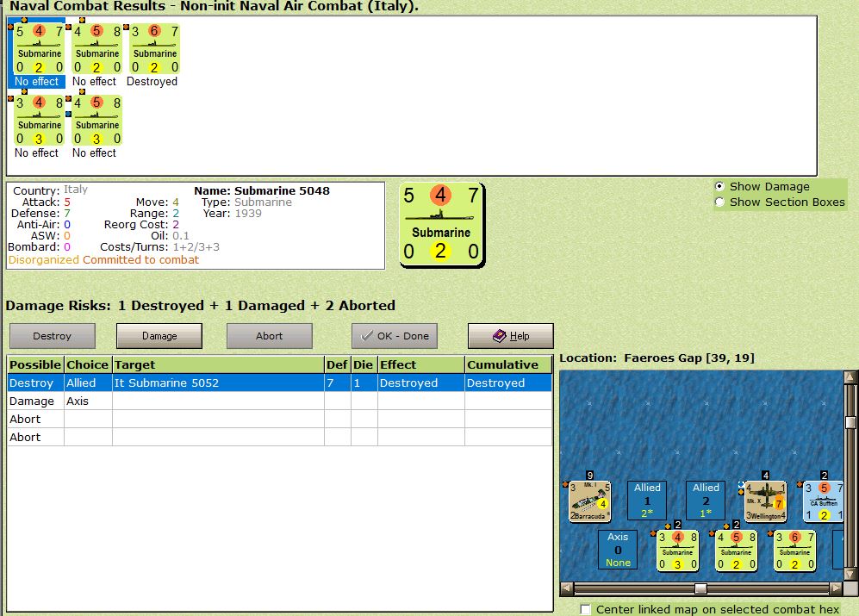Click the map horizontal scrollbar thumb
Image resolution: width=859 pixels, height=616 pixels.
coord(700,588)
